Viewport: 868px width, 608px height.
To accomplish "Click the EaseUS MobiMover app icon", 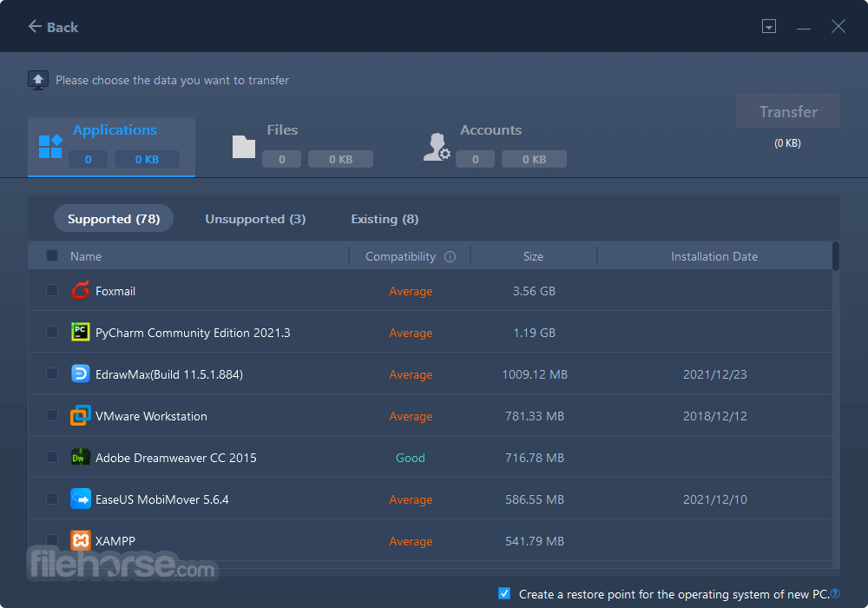I will click(x=80, y=499).
